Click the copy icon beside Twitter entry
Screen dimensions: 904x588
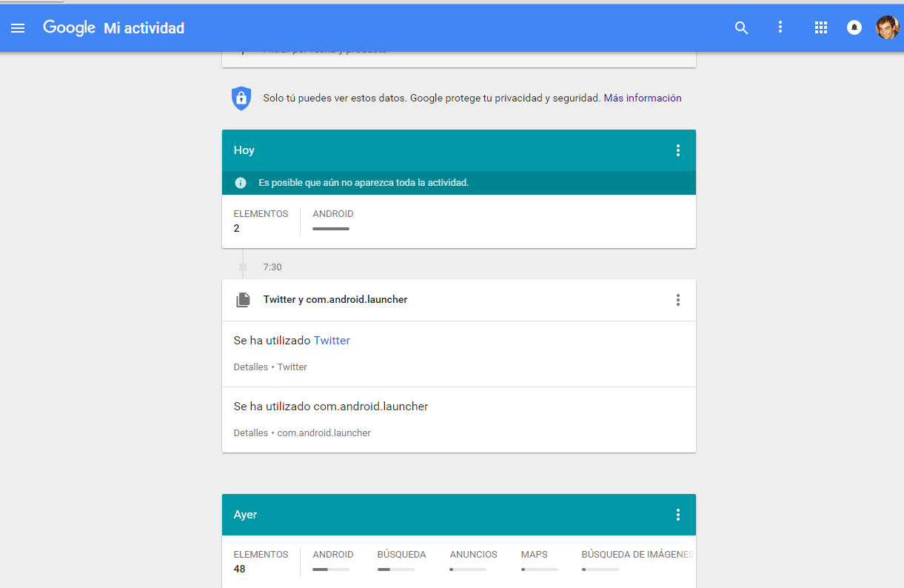(x=243, y=300)
